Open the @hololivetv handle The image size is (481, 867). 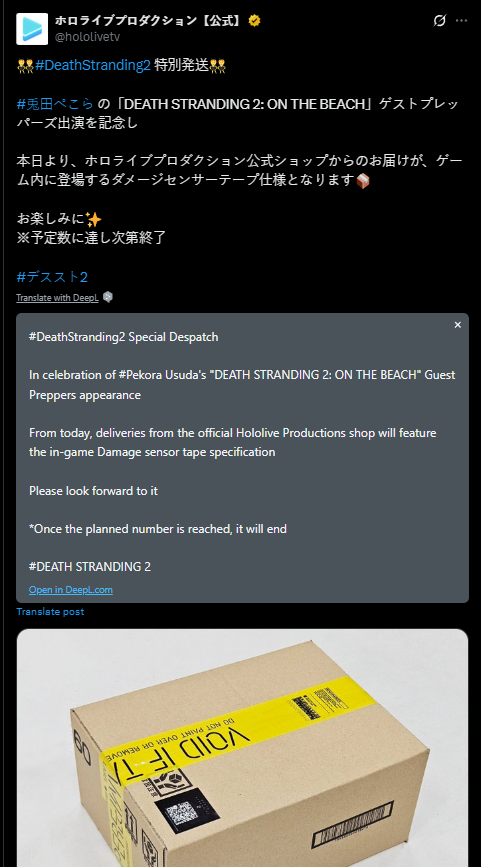point(87,37)
